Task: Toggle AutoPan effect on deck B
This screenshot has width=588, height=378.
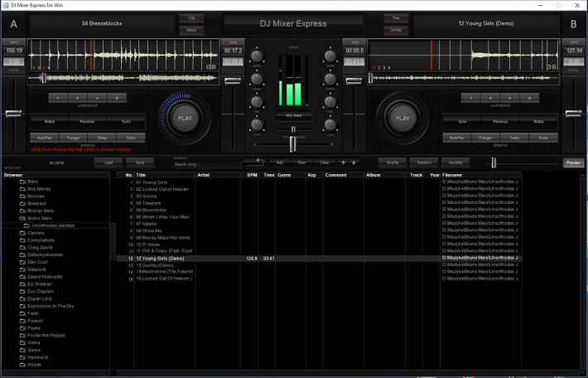Action: [x=457, y=138]
